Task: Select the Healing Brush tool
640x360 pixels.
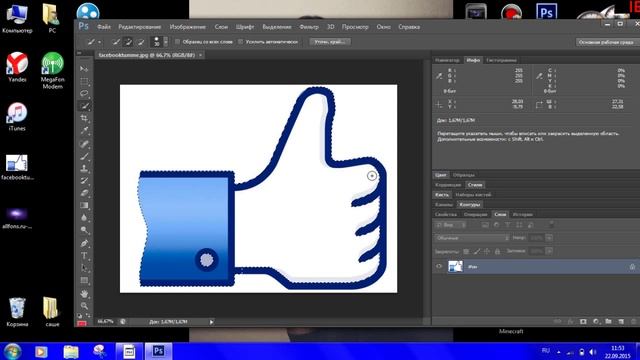Action: click(84, 144)
